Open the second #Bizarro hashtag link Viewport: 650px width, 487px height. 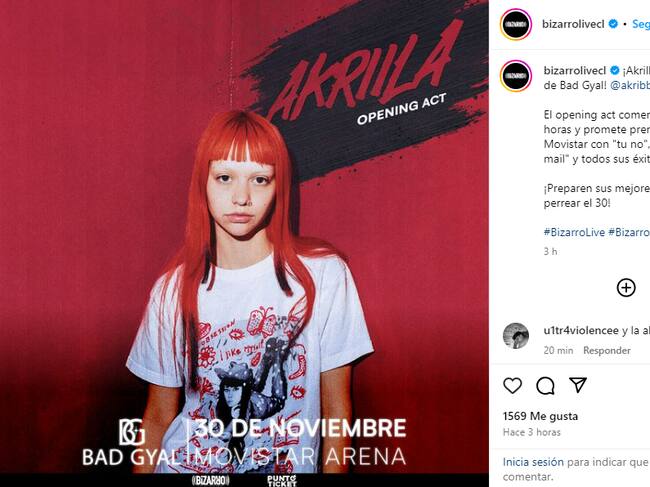pos(629,232)
